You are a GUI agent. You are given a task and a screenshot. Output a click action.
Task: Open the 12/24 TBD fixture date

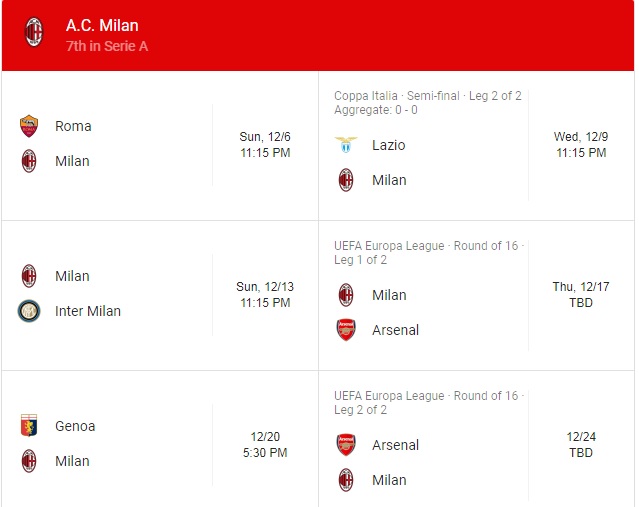[x=581, y=445]
